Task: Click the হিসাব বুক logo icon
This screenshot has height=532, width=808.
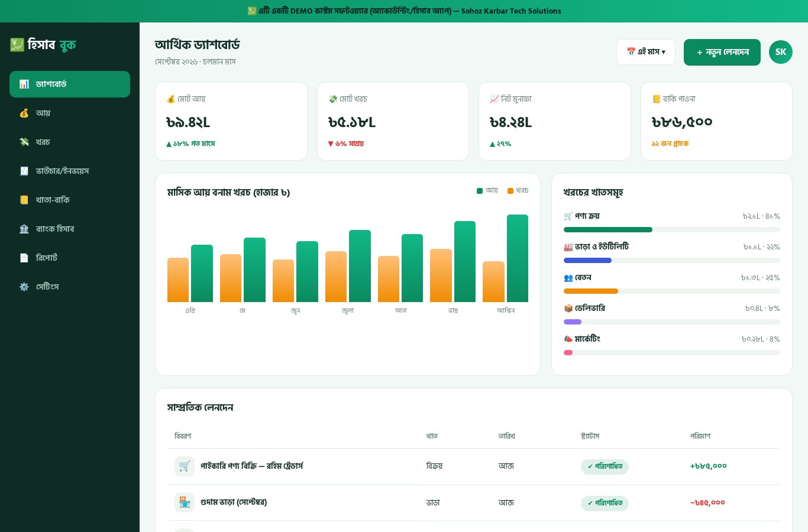Action: tap(17, 44)
